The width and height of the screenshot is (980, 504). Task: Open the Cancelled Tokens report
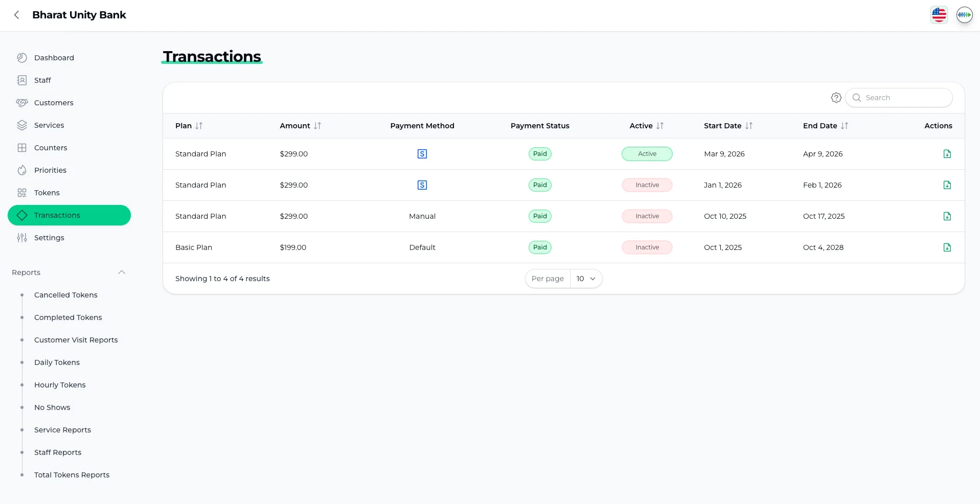[65, 295]
